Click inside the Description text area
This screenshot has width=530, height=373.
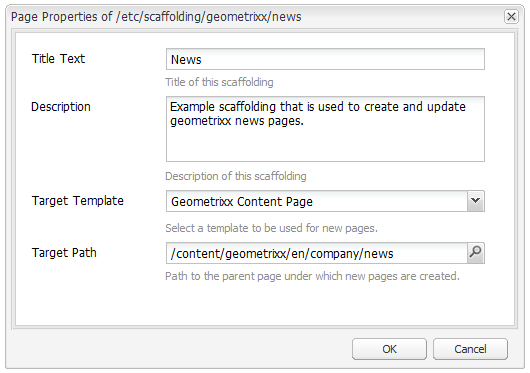(x=325, y=129)
